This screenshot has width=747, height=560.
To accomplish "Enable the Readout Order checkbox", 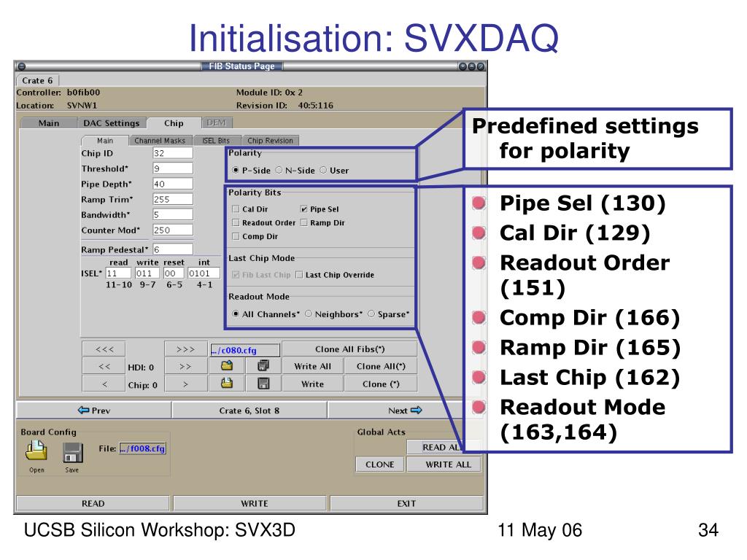I will pos(236,222).
